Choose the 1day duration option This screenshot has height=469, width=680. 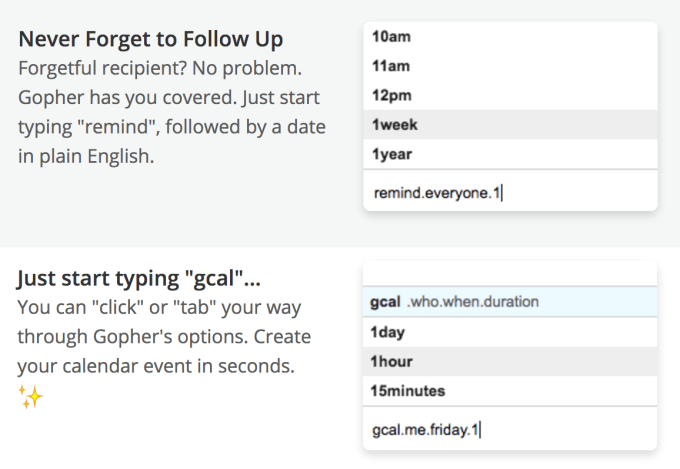(x=388, y=332)
